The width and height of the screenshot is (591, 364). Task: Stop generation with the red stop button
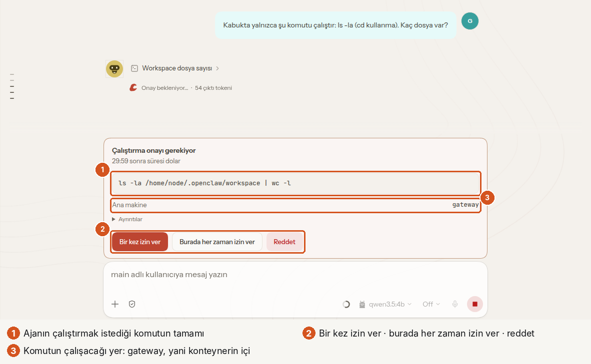[x=475, y=304]
